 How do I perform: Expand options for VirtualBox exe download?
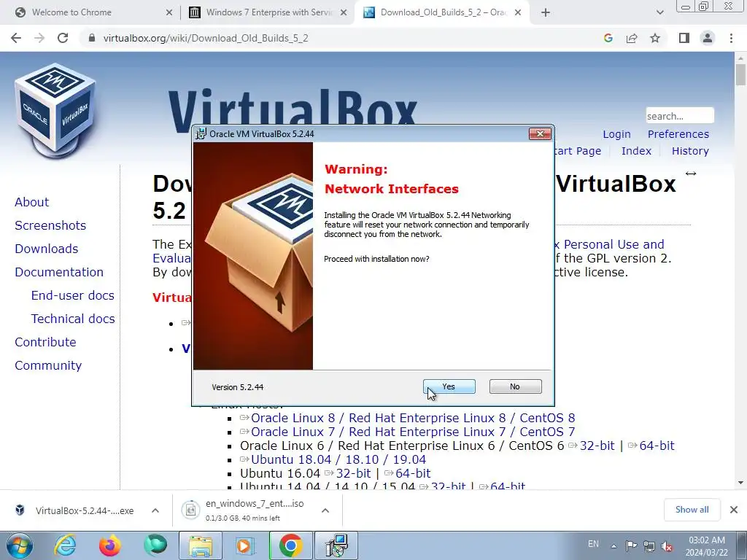pos(155,510)
